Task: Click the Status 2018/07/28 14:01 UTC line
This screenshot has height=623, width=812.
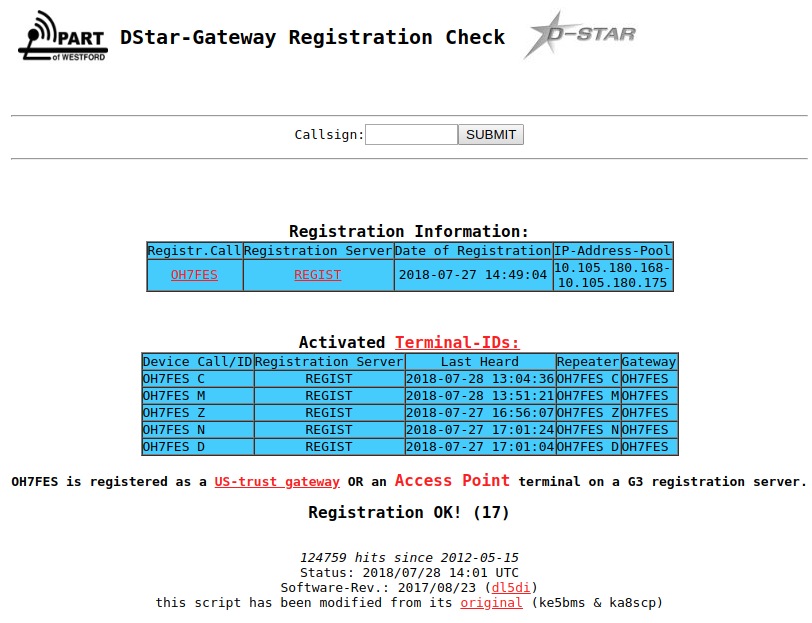Action: (x=409, y=572)
